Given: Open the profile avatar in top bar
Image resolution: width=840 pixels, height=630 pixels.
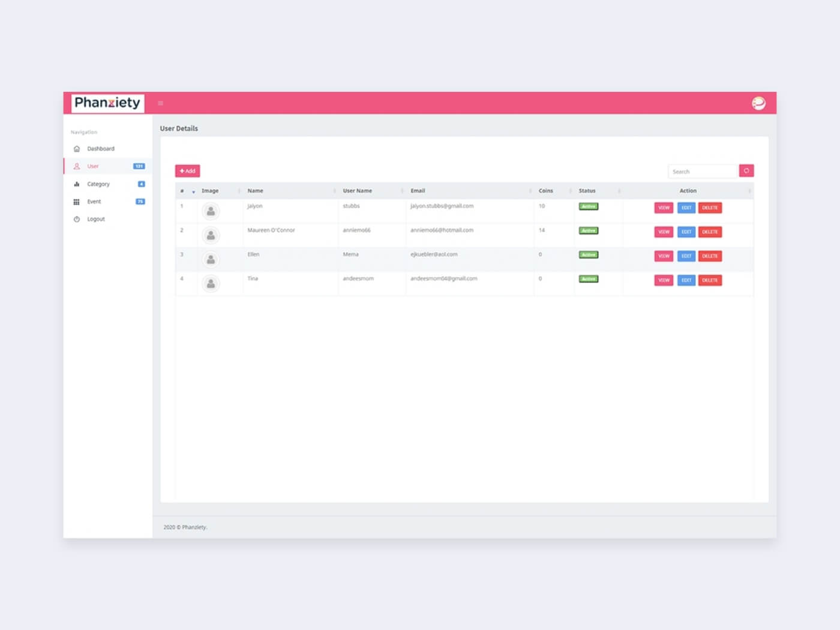Looking at the screenshot, I should [758, 103].
